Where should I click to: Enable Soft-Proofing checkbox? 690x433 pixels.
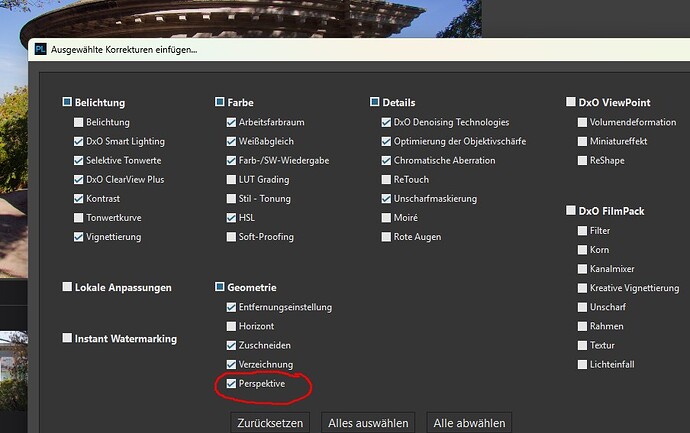231,237
